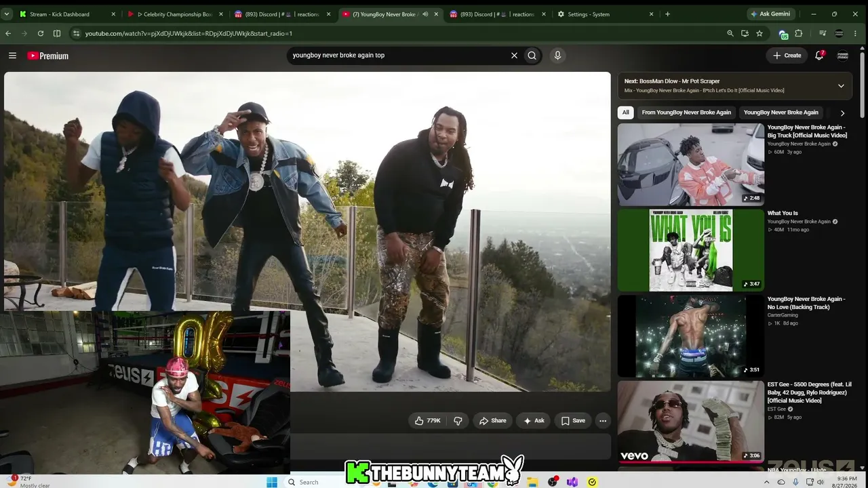Bookmark this page with the star
This screenshot has height=488, width=868.
[x=759, y=33]
